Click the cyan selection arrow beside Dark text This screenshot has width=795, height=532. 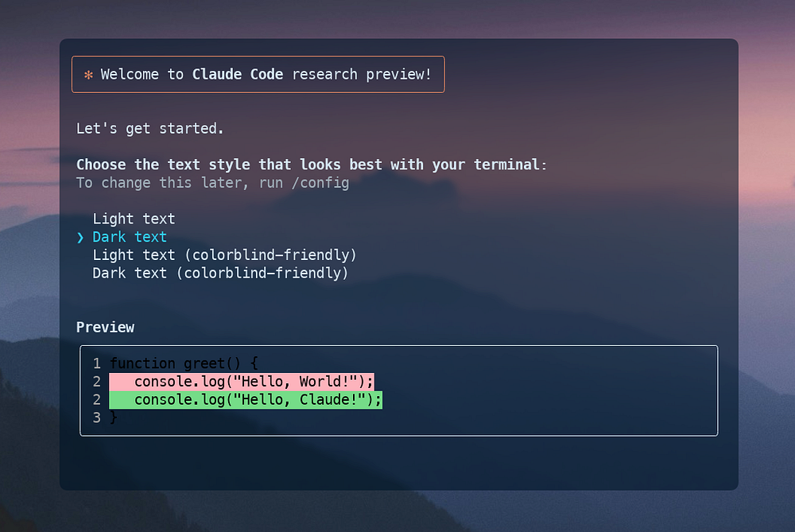80,237
